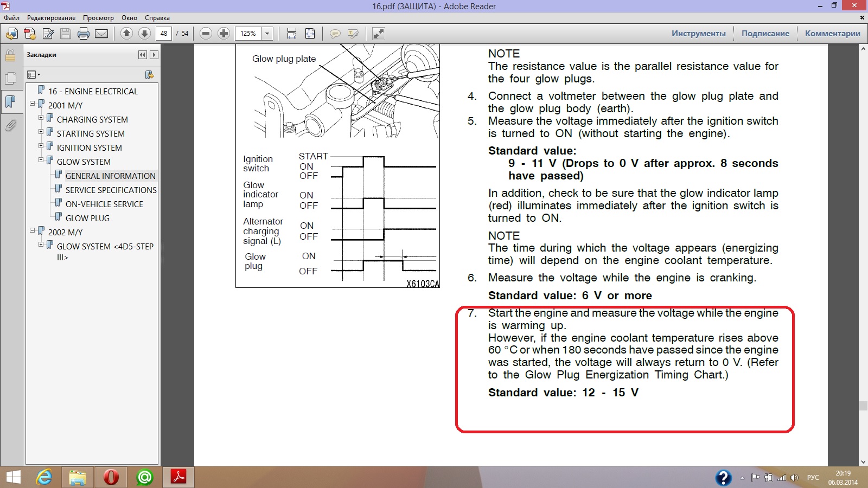This screenshot has width=868, height=488.
Task: Go to next page with down arrow
Action: pyautogui.click(x=144, y=34)
